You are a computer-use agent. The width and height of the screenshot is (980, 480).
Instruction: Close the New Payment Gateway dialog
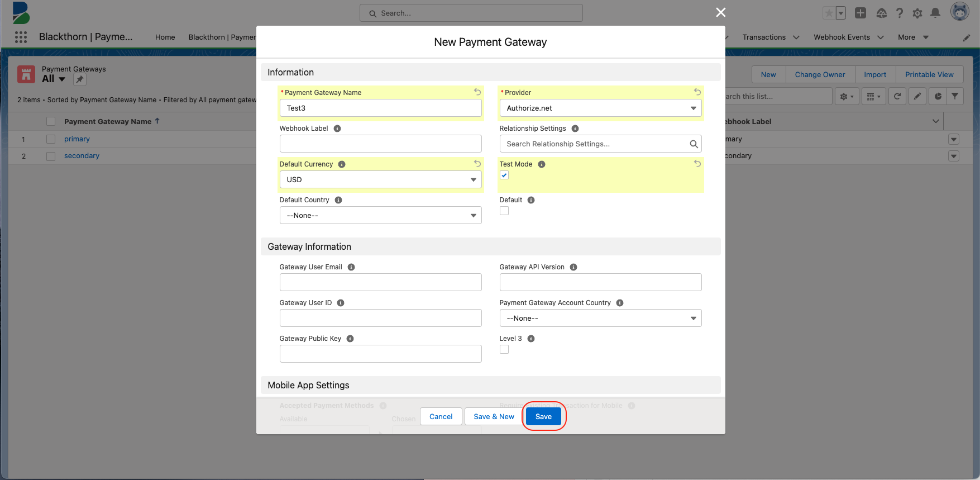(721, 12)
